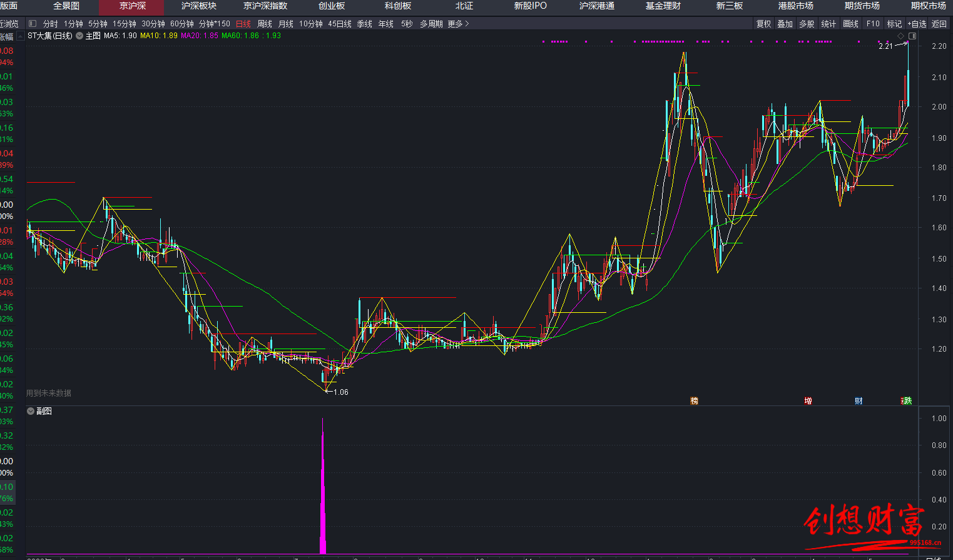Click the 榜 event marker at the chart bottom
This screenshot has width=953, height=560.
pos(694,400)
